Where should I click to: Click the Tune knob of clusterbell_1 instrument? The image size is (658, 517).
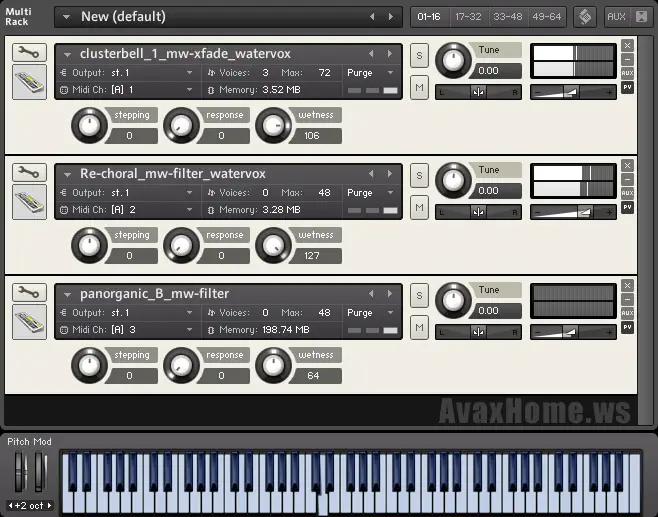[453, 60]
